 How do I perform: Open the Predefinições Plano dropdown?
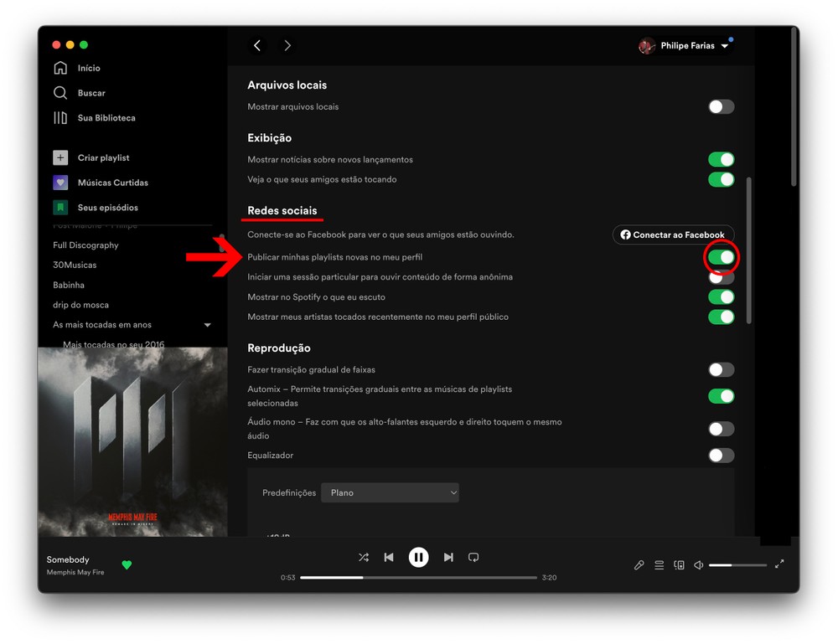pos(390,493)
